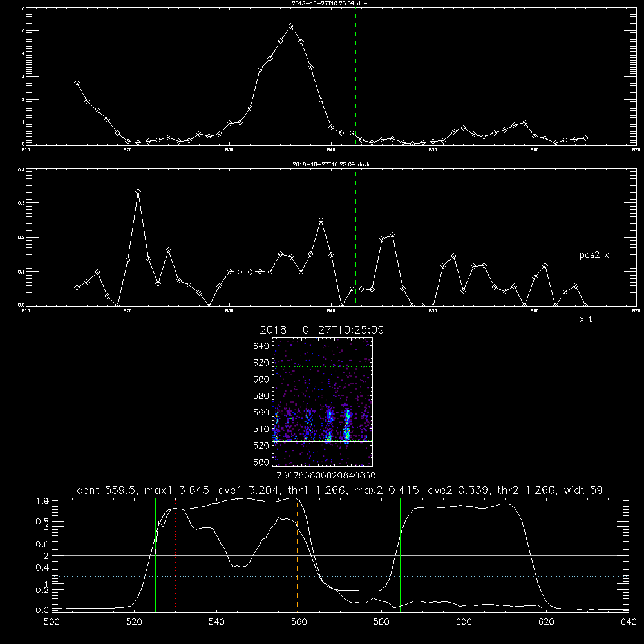Click the large timestamp title above the heatmap
644x644 pixels.
pos(321,330)
